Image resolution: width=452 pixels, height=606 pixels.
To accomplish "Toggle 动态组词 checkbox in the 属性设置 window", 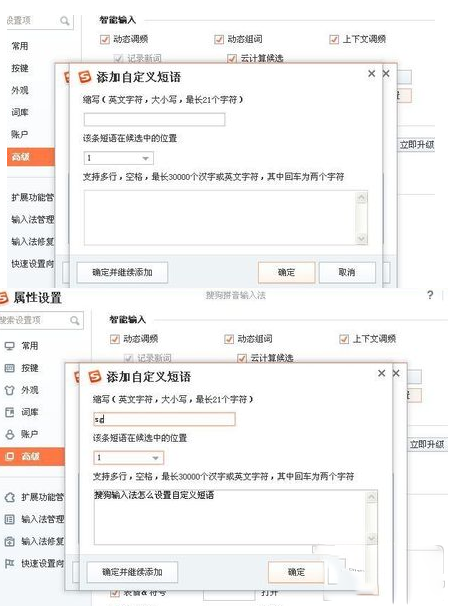I will (229, 339).
